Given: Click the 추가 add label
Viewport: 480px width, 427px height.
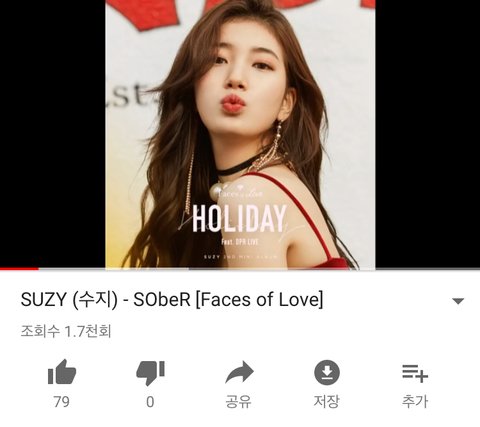Looking at the screenshot, I should [415, 401].
